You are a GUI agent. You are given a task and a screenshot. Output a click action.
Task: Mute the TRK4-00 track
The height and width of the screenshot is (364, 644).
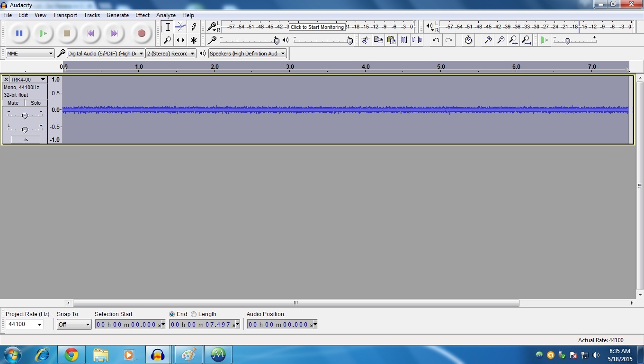pos(13,103)
